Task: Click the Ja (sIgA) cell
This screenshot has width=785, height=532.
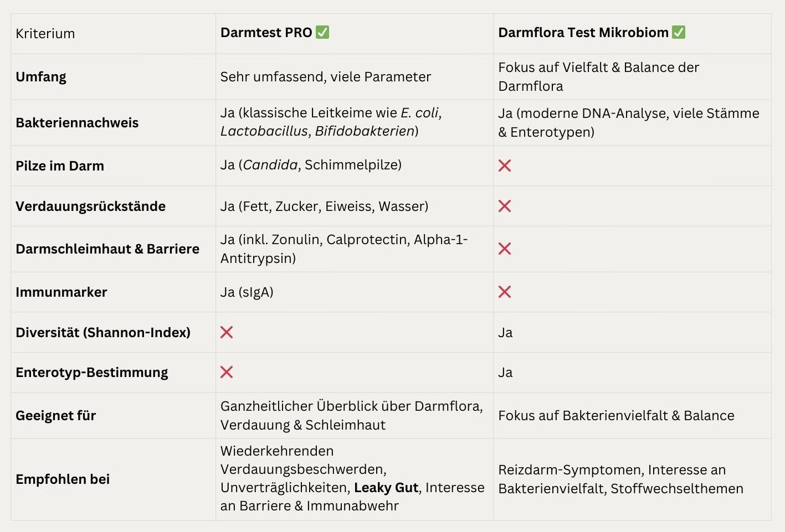Action: 247,292
